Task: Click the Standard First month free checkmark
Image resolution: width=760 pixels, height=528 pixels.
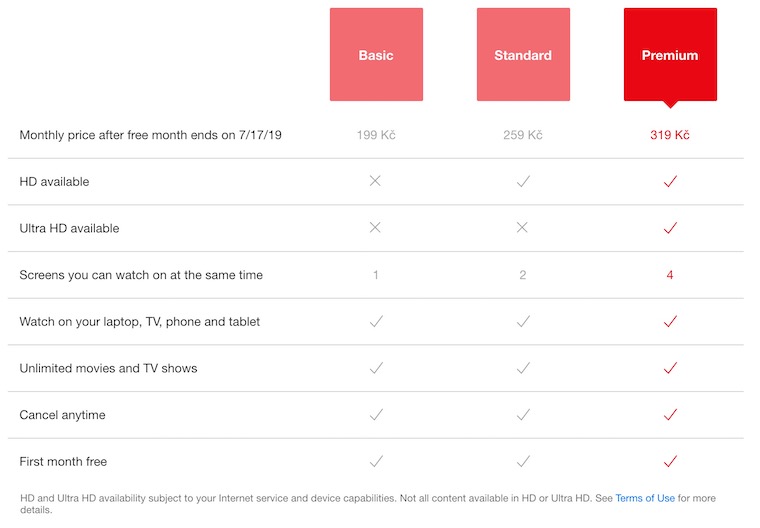Action: click(x=523, y=462)
